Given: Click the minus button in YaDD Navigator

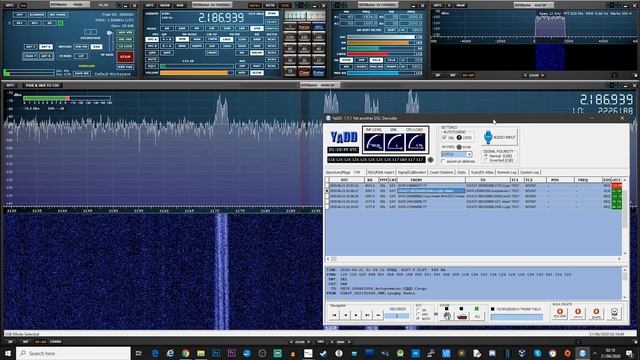Looking at the screenshot, I should 378,315.
